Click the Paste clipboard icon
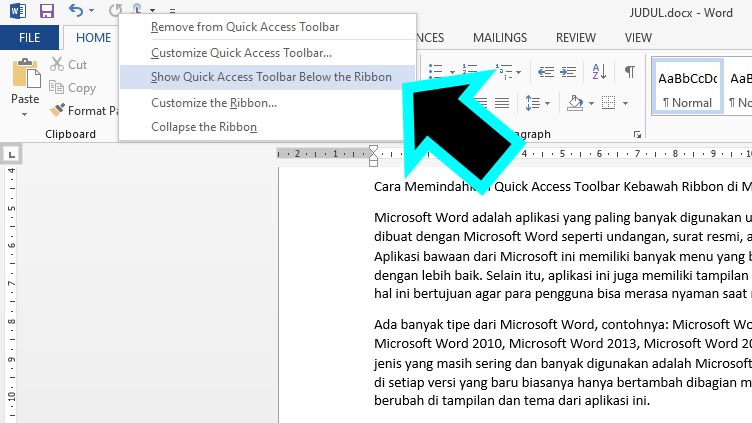This screenshot has height=423, width=752. click(26, 73)
